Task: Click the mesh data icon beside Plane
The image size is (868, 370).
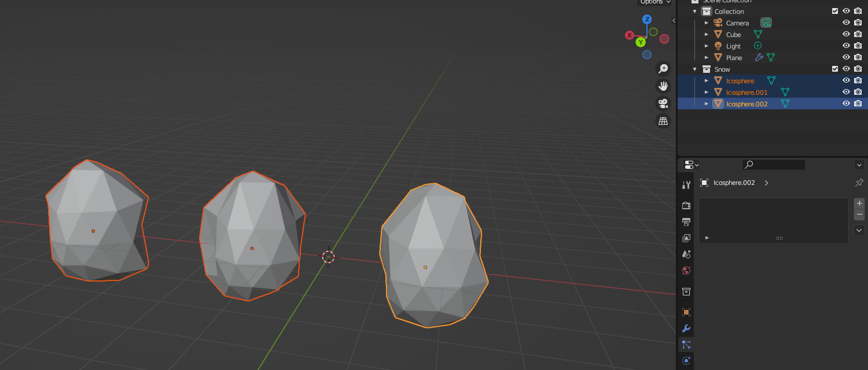Action: coord(771,57)
